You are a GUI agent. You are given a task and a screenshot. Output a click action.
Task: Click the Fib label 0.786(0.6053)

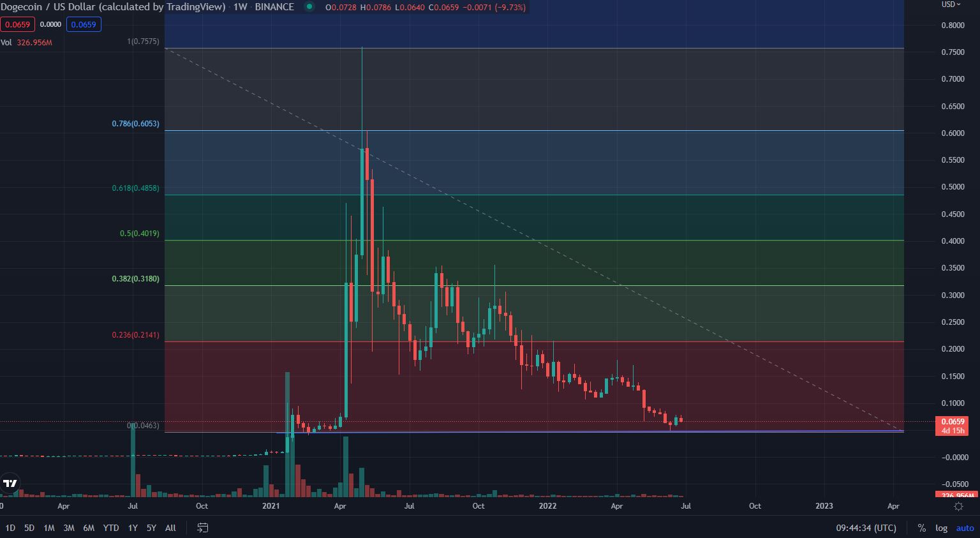click(x=135, y=124)
